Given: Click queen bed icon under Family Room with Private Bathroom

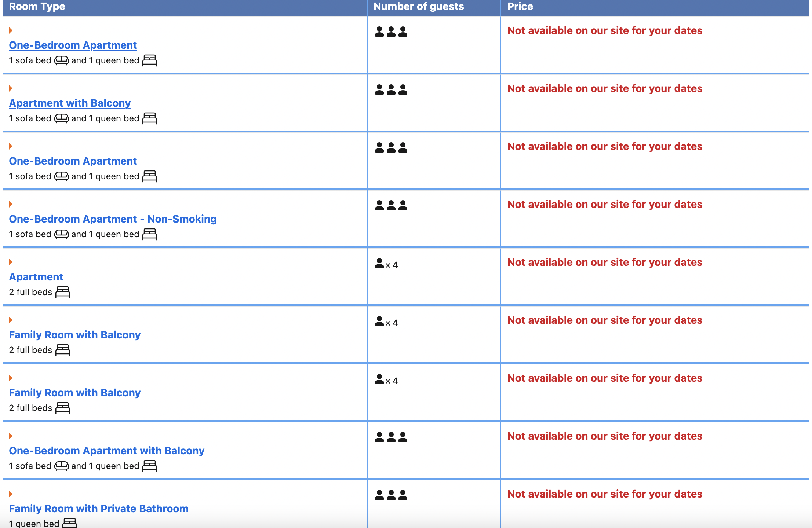Looking at the screenshot, I should 70,523.
